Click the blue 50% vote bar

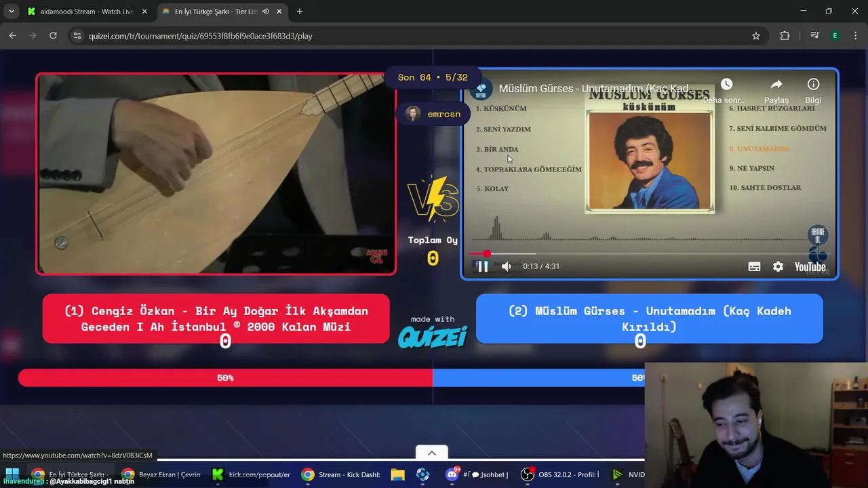pyautogui.click(x=538, y=378)
